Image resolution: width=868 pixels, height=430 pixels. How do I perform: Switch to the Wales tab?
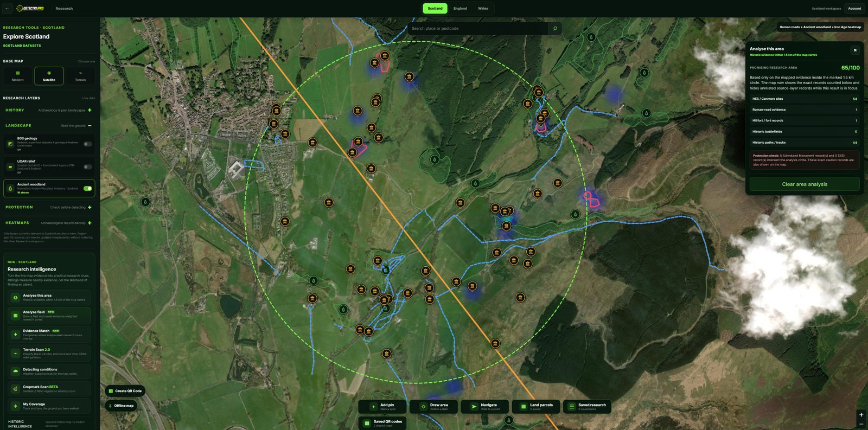483,8
